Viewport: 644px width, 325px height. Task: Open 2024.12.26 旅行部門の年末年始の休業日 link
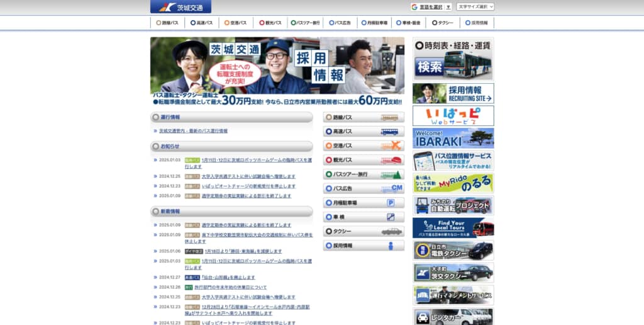[x=230, y=288]
